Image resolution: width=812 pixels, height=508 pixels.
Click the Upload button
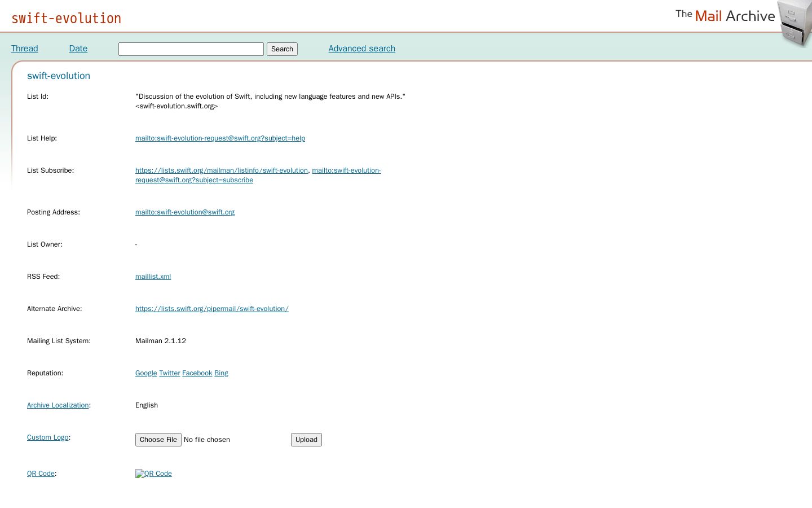(x=306, y=440)
